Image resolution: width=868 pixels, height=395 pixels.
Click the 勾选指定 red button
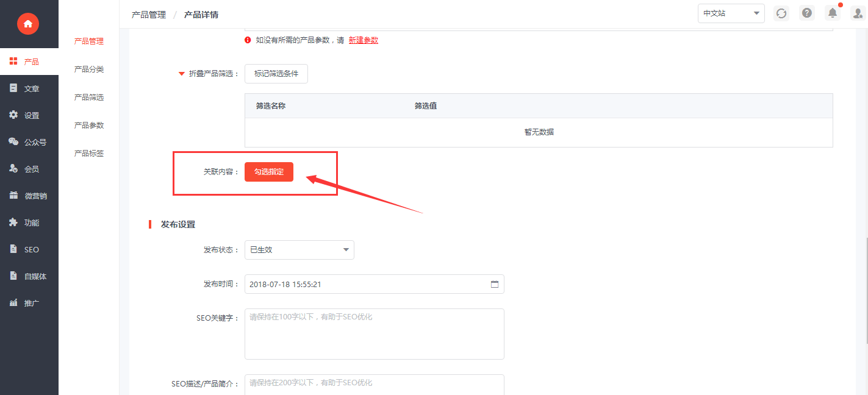click(x=269, y=172)
